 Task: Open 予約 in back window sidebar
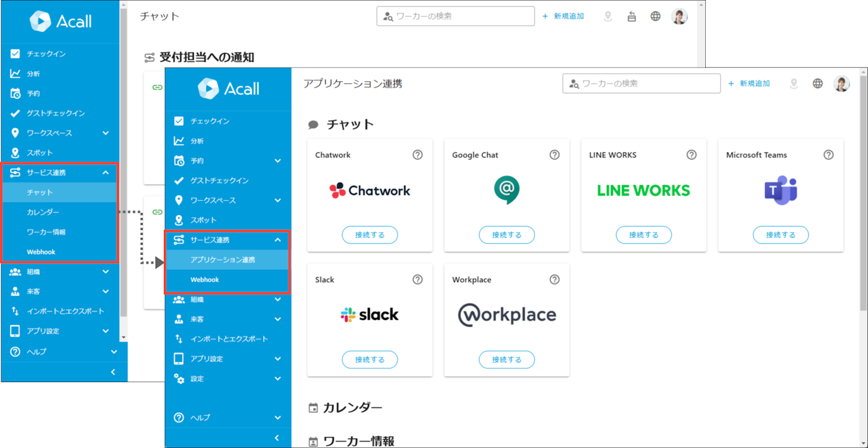click(x=60, y=93)
